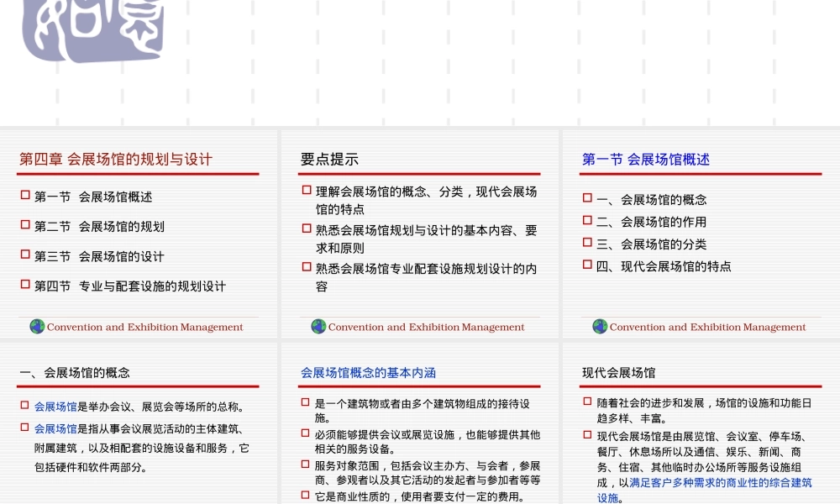Click outline item 第三节 会展场馆的设计
Viewport: 840px width, 504px height.
pyautogui.click(x=99, y=256)
